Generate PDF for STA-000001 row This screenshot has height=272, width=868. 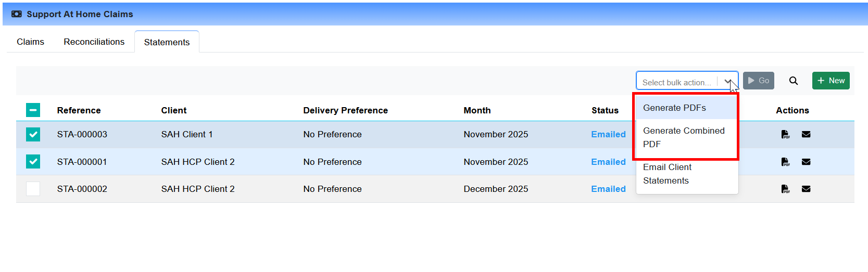(785, 162)
